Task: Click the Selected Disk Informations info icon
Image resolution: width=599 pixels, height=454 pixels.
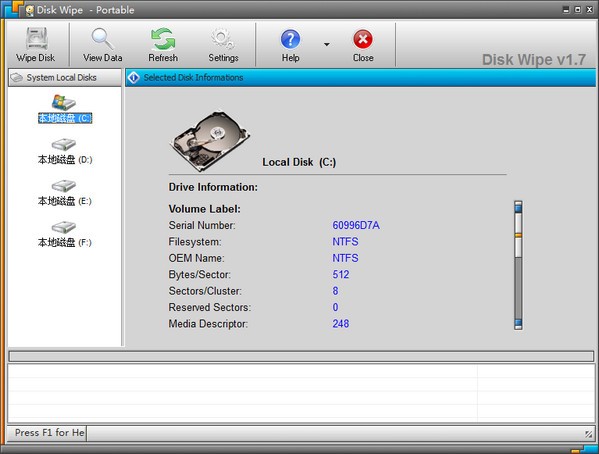Action: point(133,78)
